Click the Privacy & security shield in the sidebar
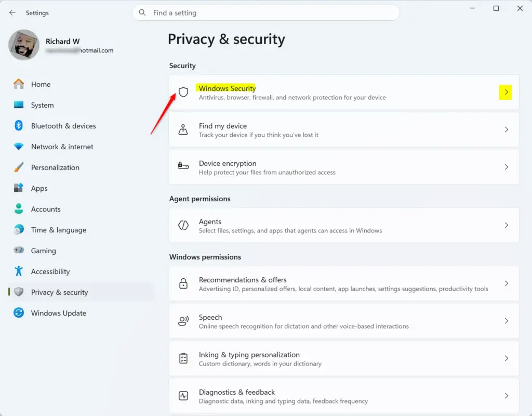Viewport: 532px width, 416px height. pos(19,292)
